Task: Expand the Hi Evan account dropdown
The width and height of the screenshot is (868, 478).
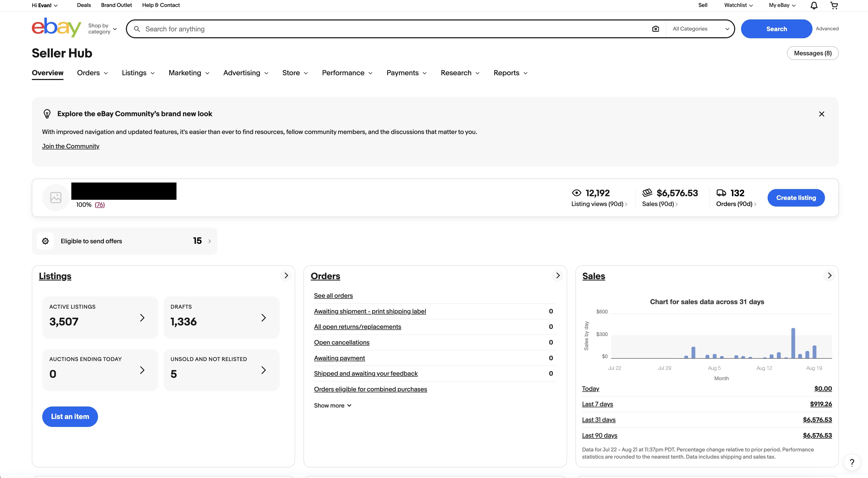Action: (x=44, y=5)
